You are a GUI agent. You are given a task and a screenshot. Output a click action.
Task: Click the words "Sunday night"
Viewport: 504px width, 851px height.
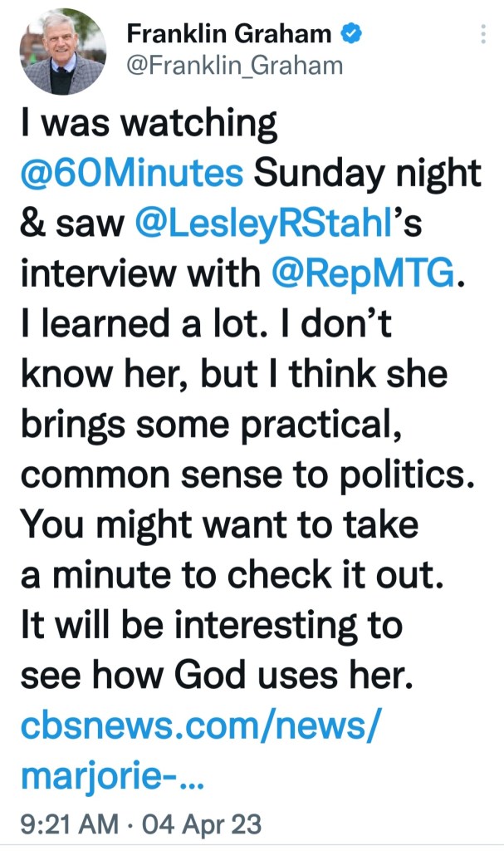pos(367,175)
